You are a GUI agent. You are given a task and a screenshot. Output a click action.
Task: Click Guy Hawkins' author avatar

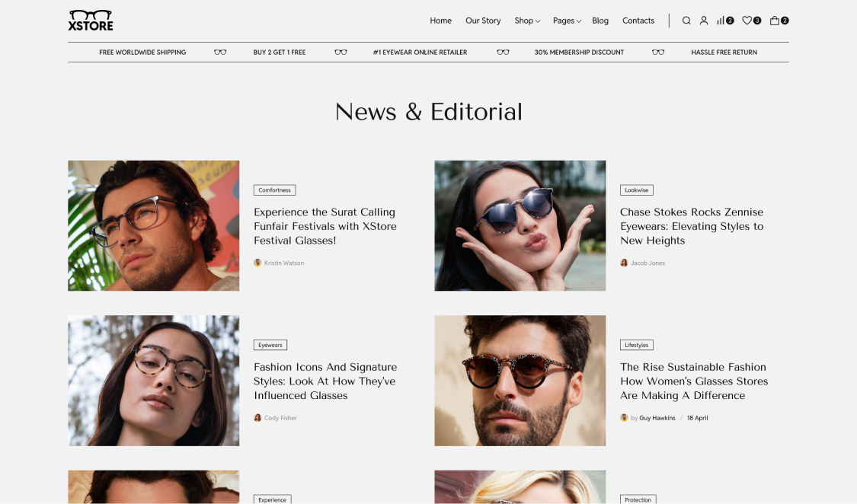624,418
